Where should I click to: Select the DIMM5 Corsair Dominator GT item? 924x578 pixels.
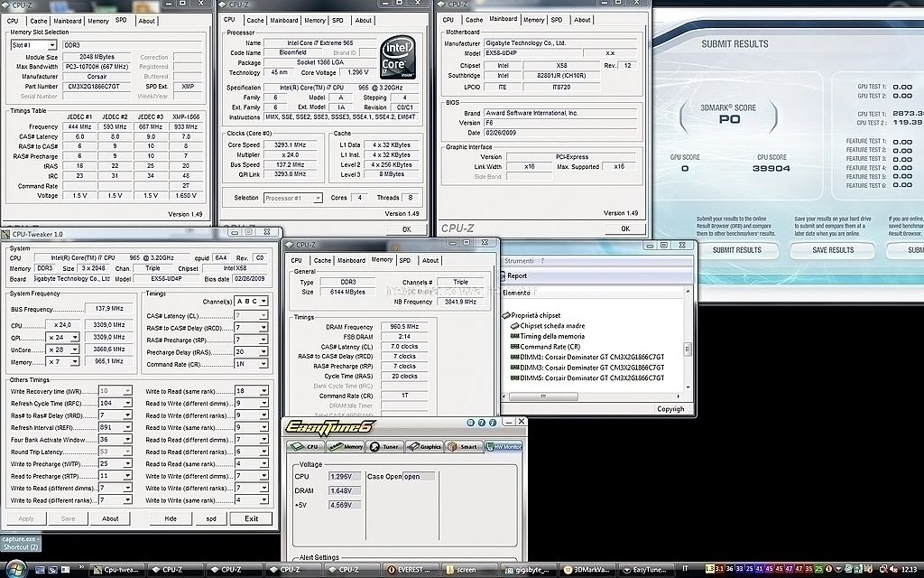tap(587, 378)
